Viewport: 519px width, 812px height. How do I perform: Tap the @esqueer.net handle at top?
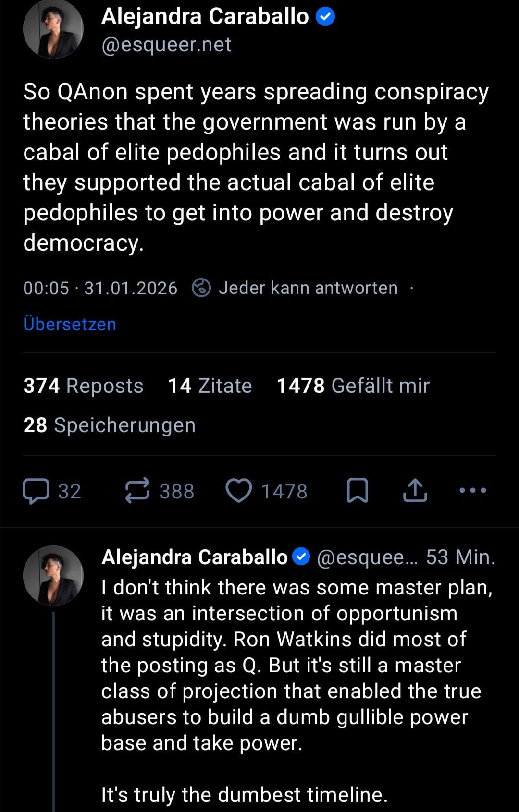pos(166,45)
